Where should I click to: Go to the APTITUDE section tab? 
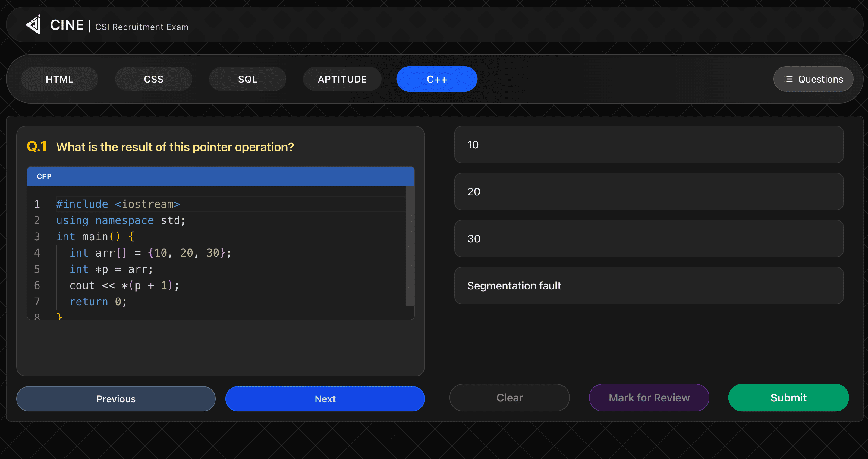coord(342,79)
